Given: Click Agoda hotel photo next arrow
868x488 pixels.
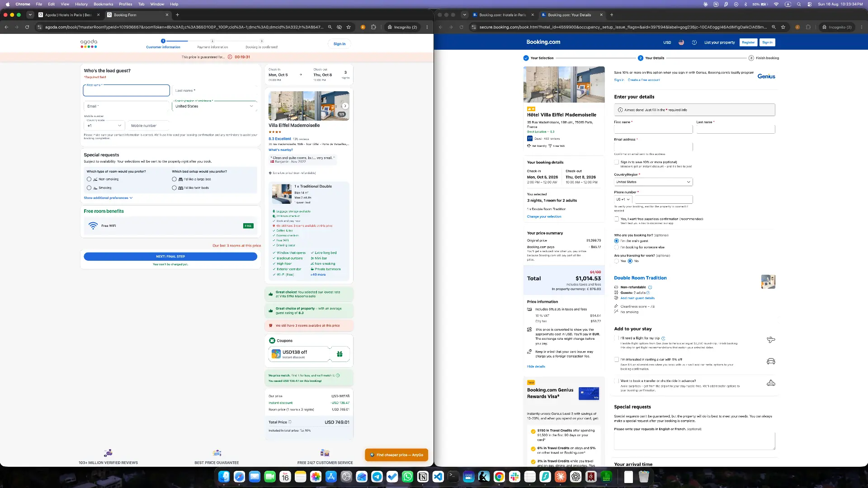Looking at the screenshot, I should click(345, 106).
